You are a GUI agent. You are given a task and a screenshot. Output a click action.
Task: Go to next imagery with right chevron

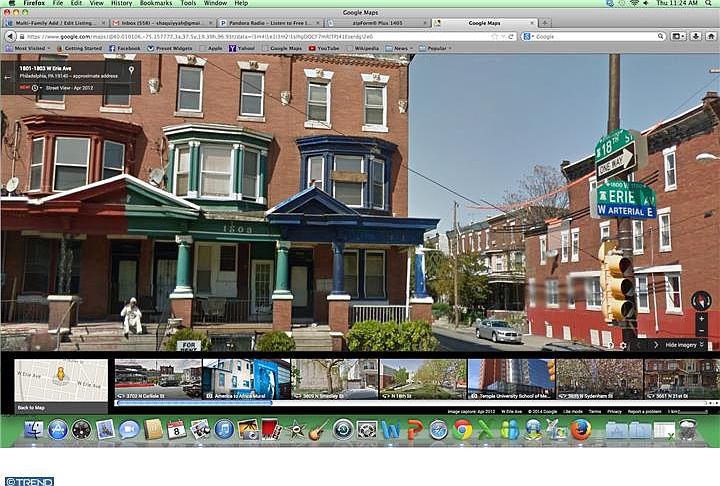[x=656, y=345]
